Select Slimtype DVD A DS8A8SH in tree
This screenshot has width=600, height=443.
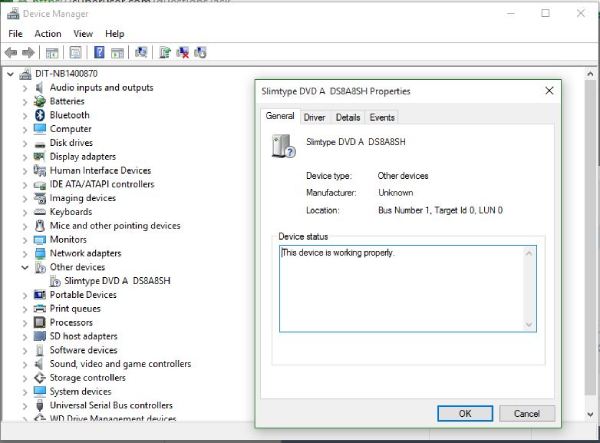point(117,281)
